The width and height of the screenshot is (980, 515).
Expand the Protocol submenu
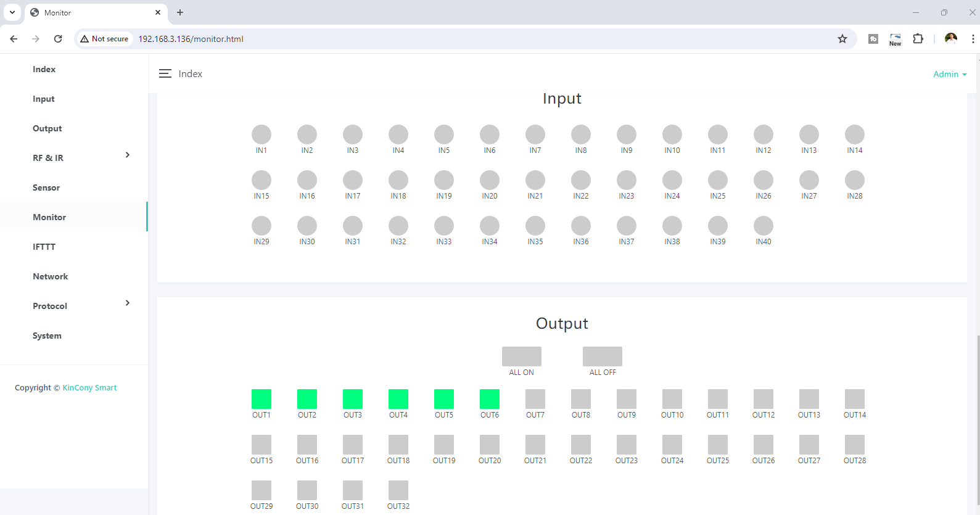pos(127,303)
